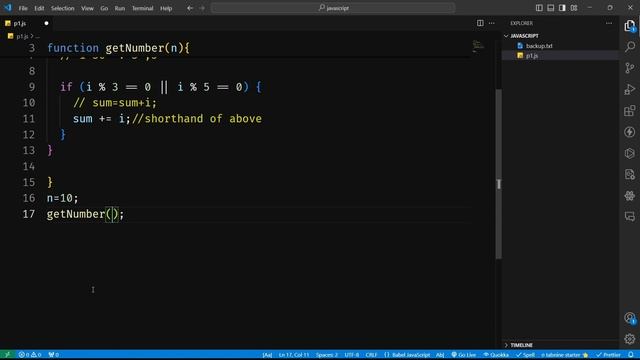Image resolution: width=640 pixels, height=360 pixels.
Task: Click the ports indicator in the status bar
Action: pos(53,355)
